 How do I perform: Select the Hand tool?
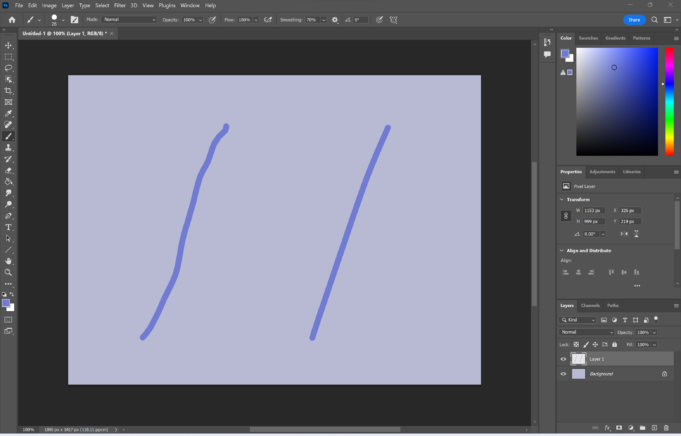8,261
